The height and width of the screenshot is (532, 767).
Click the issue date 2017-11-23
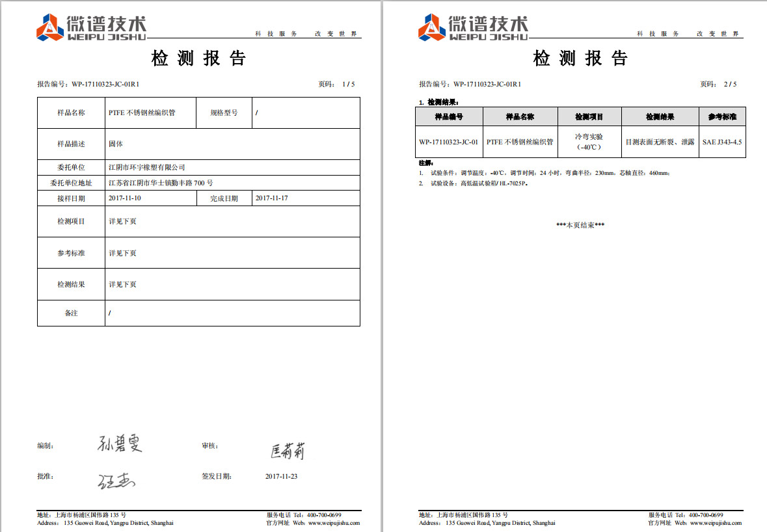281,477
